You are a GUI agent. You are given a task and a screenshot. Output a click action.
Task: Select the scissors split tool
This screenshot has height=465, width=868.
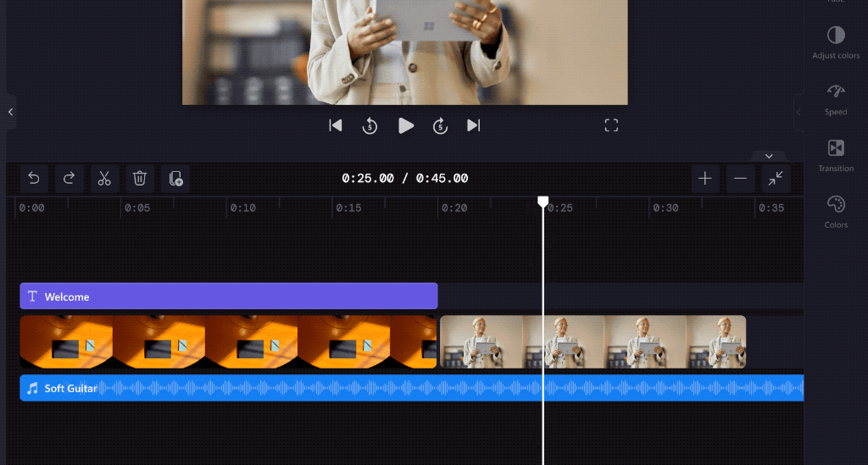tap(104, 178)
